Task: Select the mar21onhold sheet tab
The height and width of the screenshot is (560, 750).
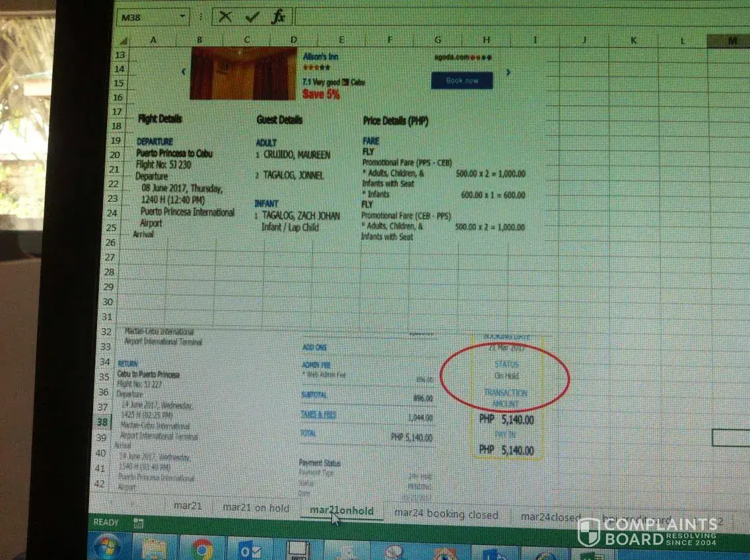Action: pyautogui.click(x=341, y=510)
